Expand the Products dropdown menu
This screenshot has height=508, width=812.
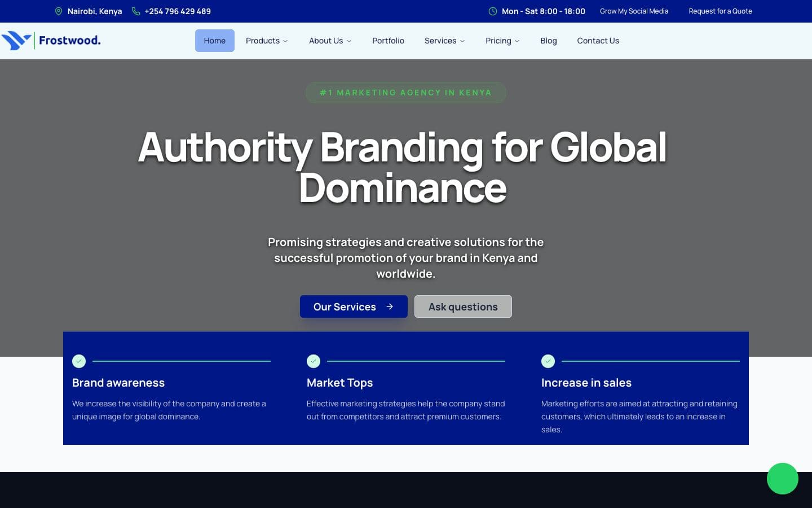coord(267,41)
